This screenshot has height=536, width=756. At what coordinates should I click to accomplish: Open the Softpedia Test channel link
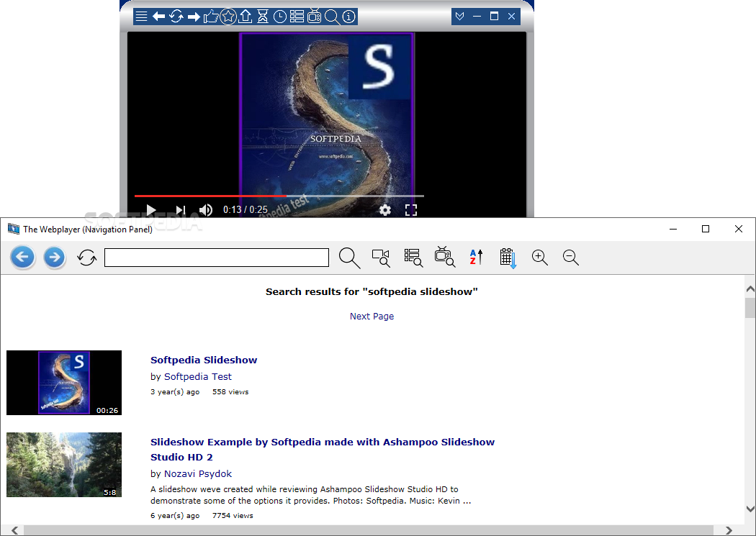(x=198, y=376)
